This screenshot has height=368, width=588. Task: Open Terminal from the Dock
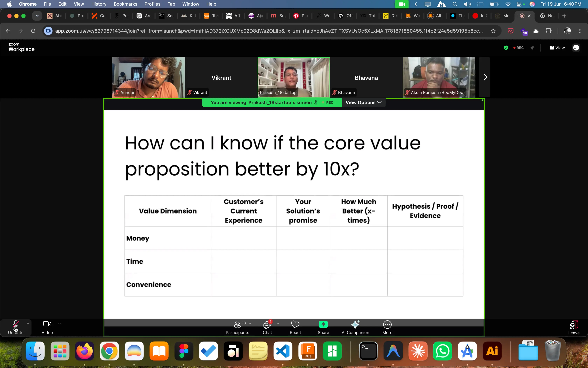click(368, 351)
